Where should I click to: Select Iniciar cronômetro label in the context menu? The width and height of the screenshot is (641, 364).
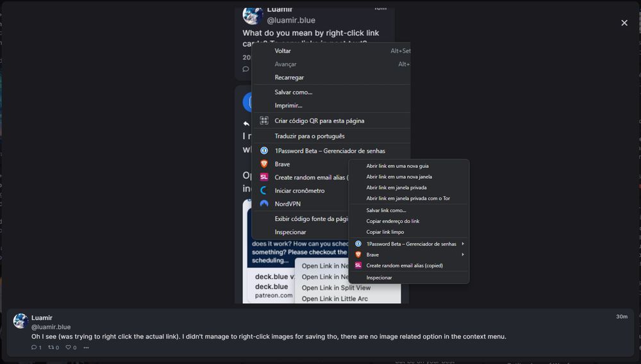(299, 191)
